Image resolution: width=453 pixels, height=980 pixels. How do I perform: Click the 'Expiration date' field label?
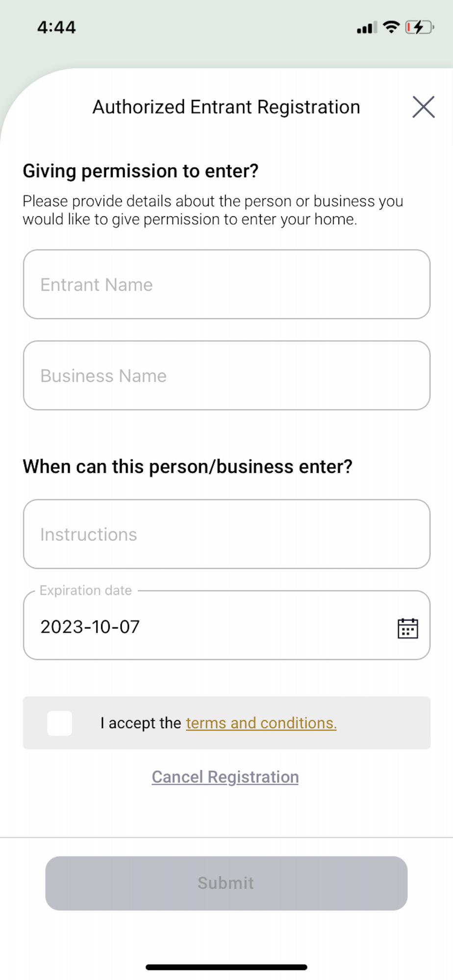coord(86,590)
